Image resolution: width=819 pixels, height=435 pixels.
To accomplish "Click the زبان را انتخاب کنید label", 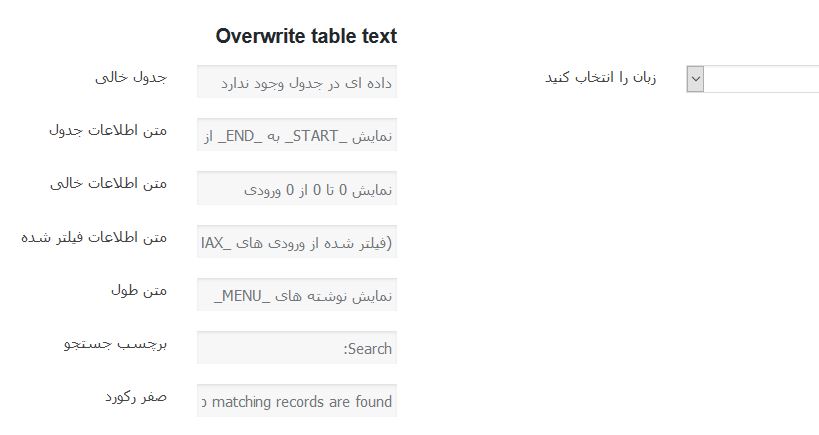I will pyautogui.click(x=601, y=77).
